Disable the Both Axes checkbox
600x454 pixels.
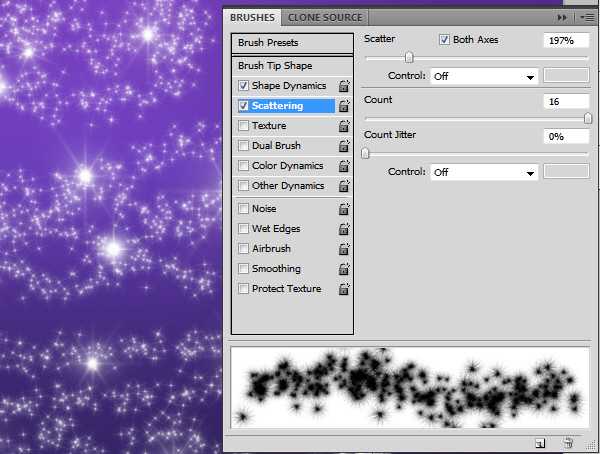click(444, 40)
